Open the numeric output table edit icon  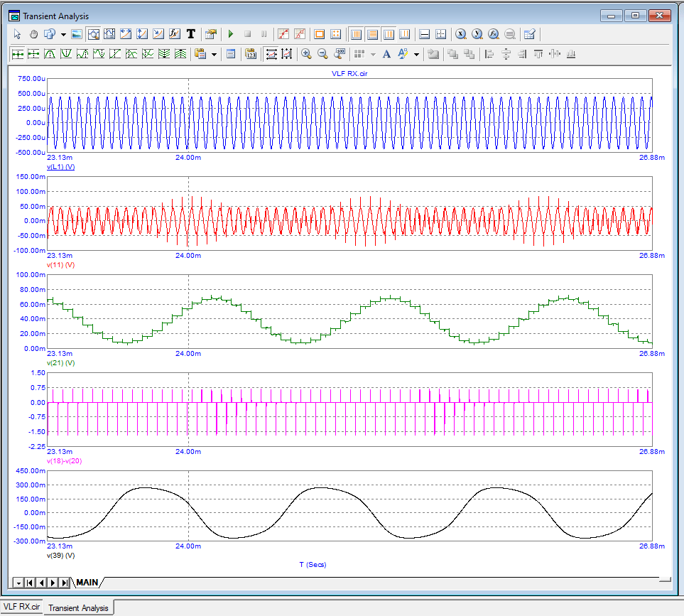[530, 34]
